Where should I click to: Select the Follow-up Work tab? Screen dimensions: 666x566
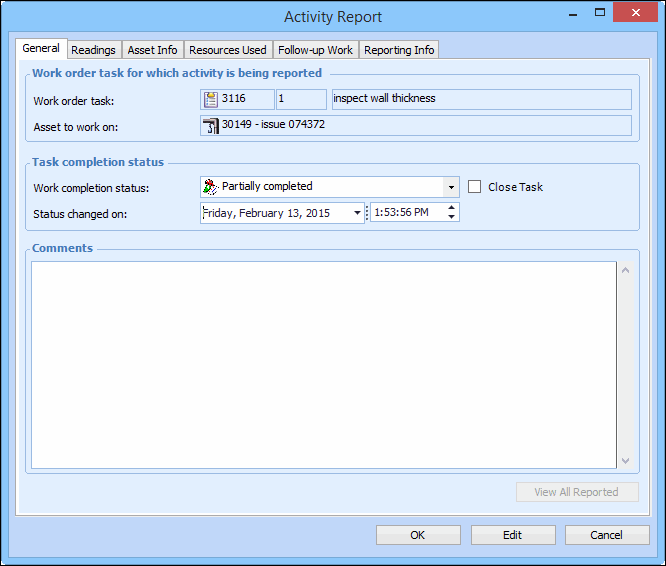[x=316, y=50]
